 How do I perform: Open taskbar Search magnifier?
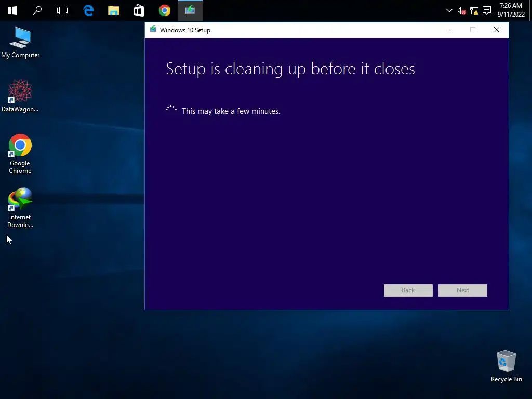click(x=37, y=10)
